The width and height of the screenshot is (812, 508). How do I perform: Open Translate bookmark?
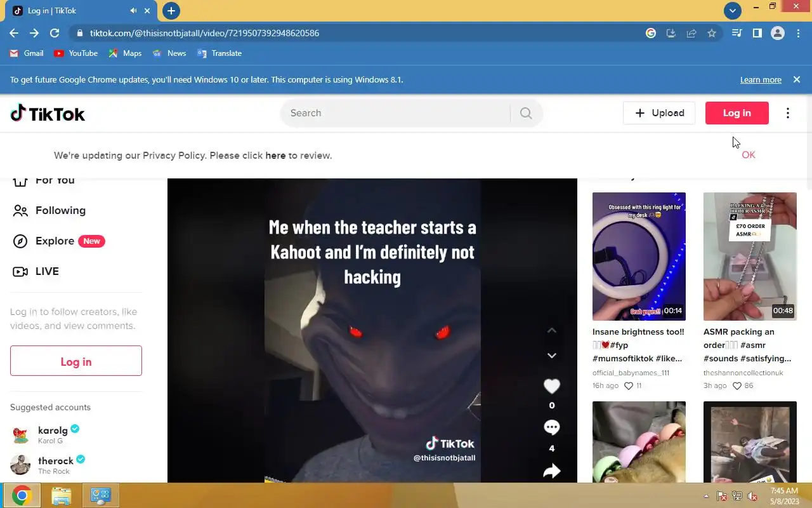[x=219, y=53]
